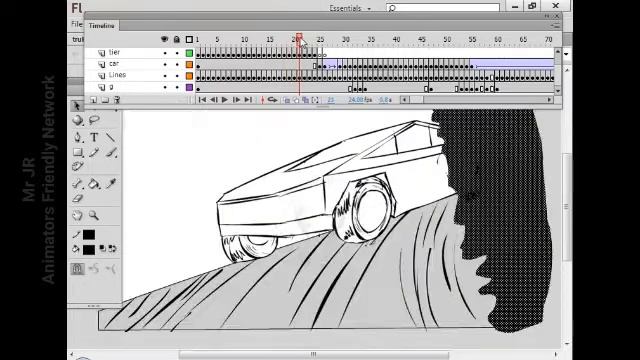The width and height of the screenshot is (640, 360).
Task: Open the dropdown arrow right of timeline
Action: coord(566,54)
